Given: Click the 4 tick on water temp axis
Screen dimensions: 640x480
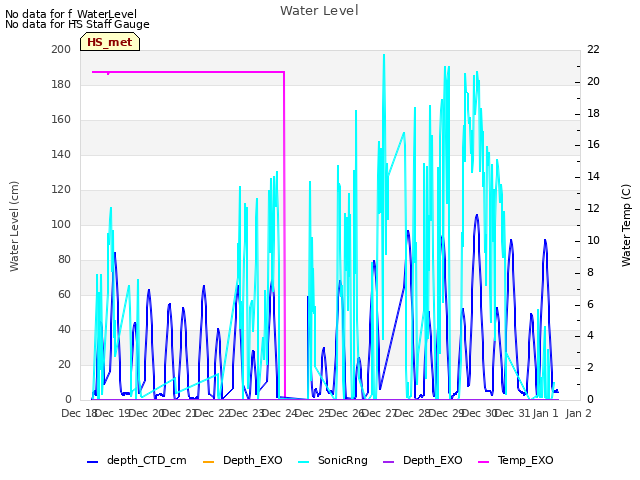Looking at the screenshot, I should click(590, 336).
